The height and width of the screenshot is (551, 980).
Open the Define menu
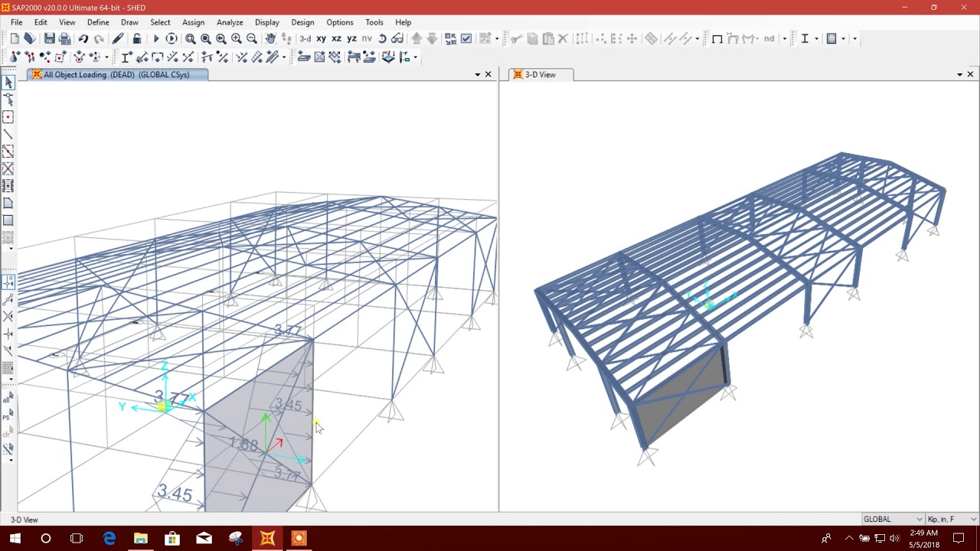point(98,22)
